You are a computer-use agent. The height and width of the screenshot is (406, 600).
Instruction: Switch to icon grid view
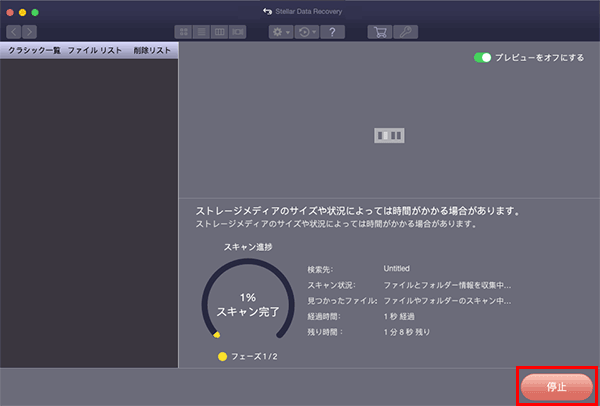pos(183,32)
